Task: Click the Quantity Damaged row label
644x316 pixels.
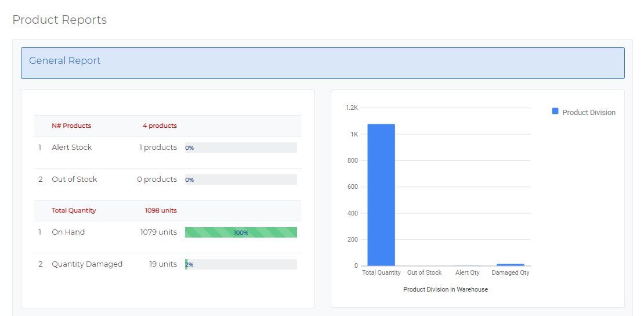Action: pyautogui.click(x=87, y=264)
